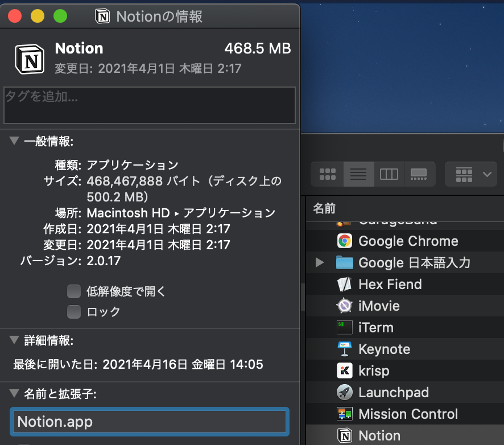This screenshot has width=504, height=445.
Task: Click the Keynote app icon
Action: point(345,349)
